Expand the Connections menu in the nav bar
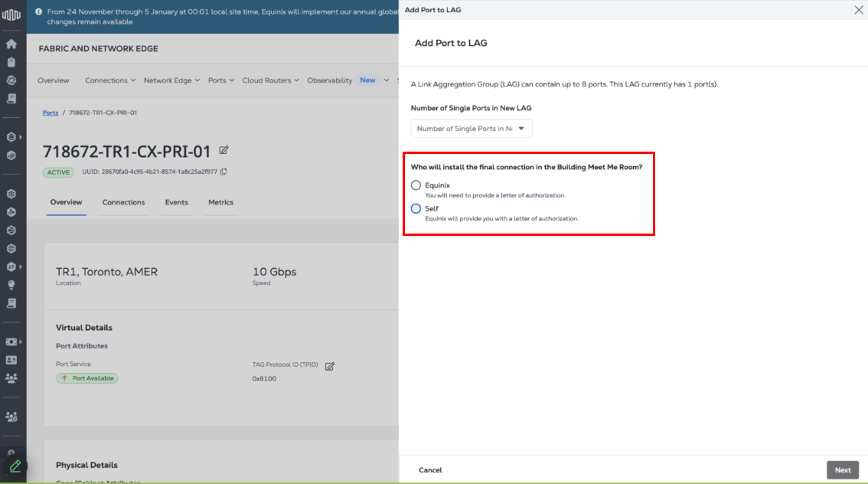This screenshot has height=484, width=868. 110,80
